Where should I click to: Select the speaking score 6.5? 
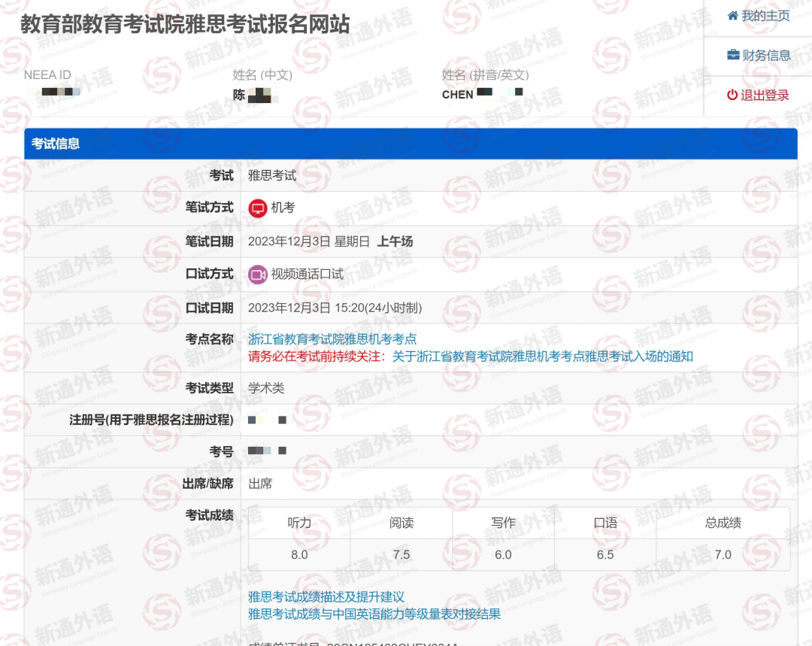(605, 555)
